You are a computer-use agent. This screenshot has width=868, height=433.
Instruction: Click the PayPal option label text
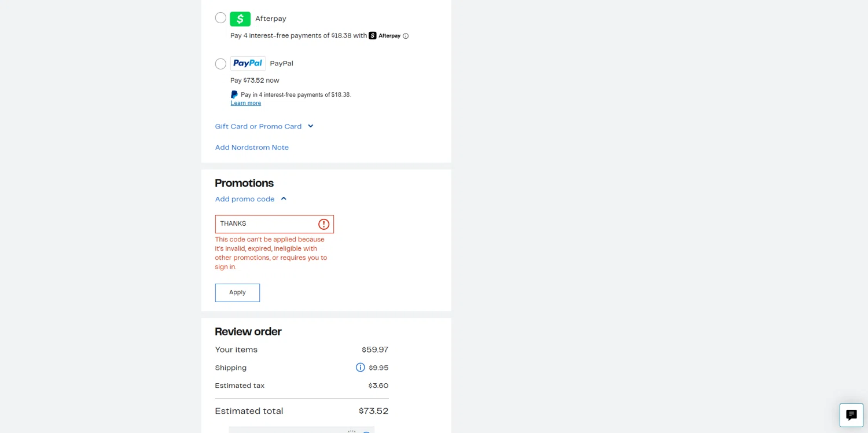point(282,64)
